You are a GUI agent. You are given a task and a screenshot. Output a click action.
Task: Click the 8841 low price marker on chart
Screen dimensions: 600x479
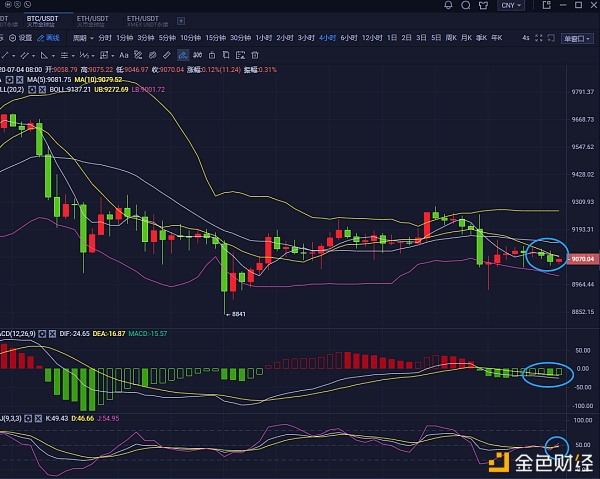[237, 313]
